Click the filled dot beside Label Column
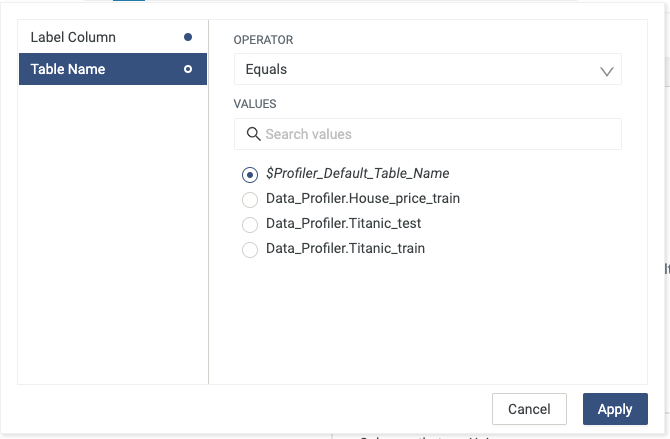Viewport: 670px width, 439px height. [188, 37]
